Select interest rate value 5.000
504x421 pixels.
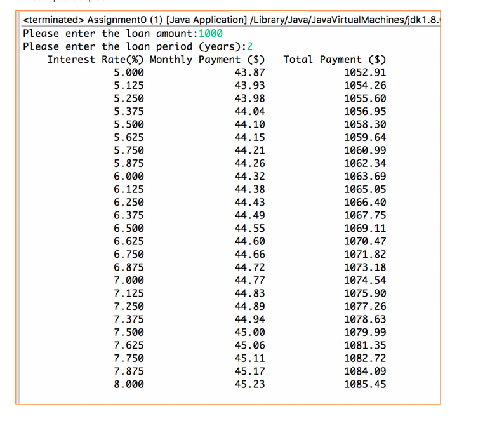click(x=129, y=72)
